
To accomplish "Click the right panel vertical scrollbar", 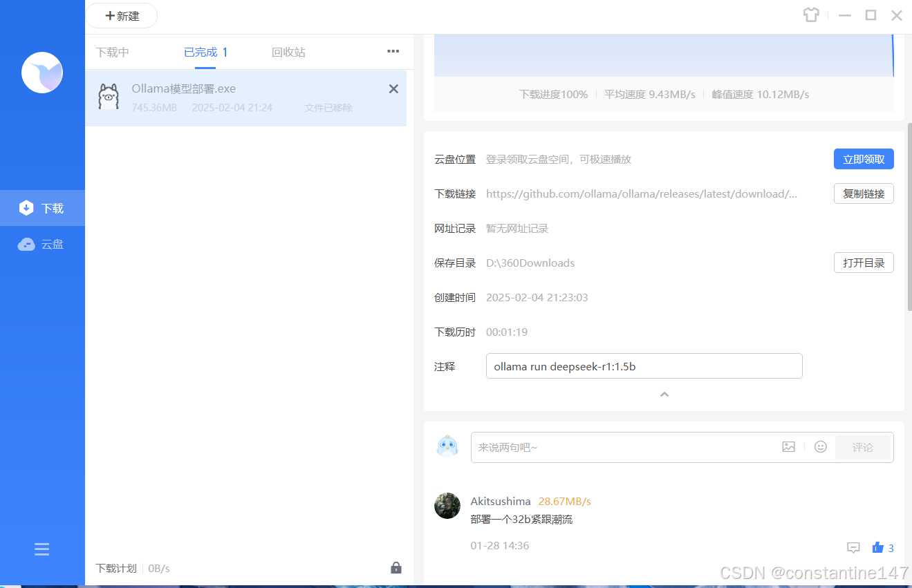I will click(909, 218).
